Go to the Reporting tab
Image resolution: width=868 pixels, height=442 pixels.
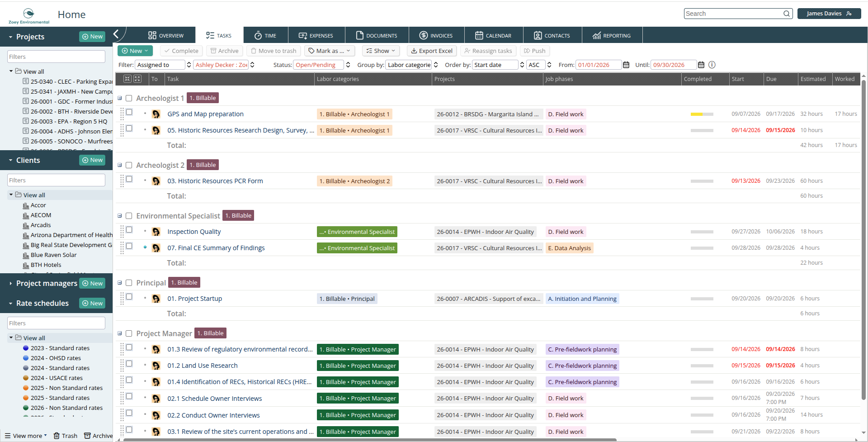pos(612,35)
